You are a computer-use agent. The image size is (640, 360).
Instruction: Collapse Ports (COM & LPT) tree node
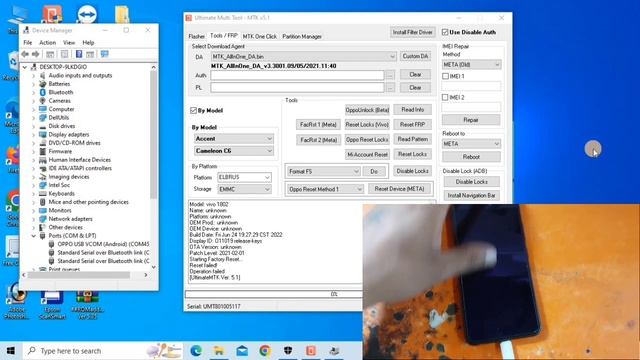pos(33,236)
